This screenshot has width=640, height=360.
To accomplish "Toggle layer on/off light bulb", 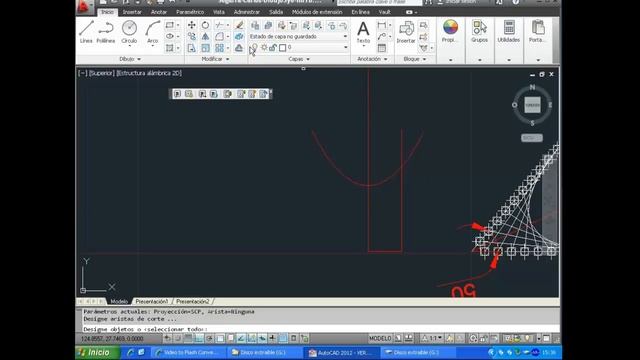I will click(x=254, y=48).
